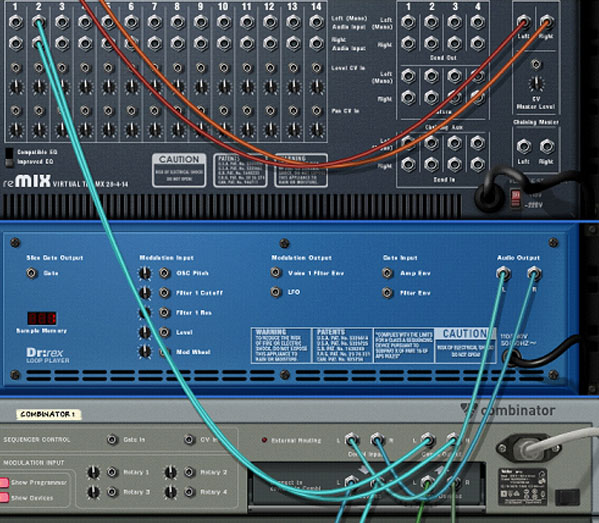
Task: Click mixer Send Out 2 Left jack
Action: [431, 22]
